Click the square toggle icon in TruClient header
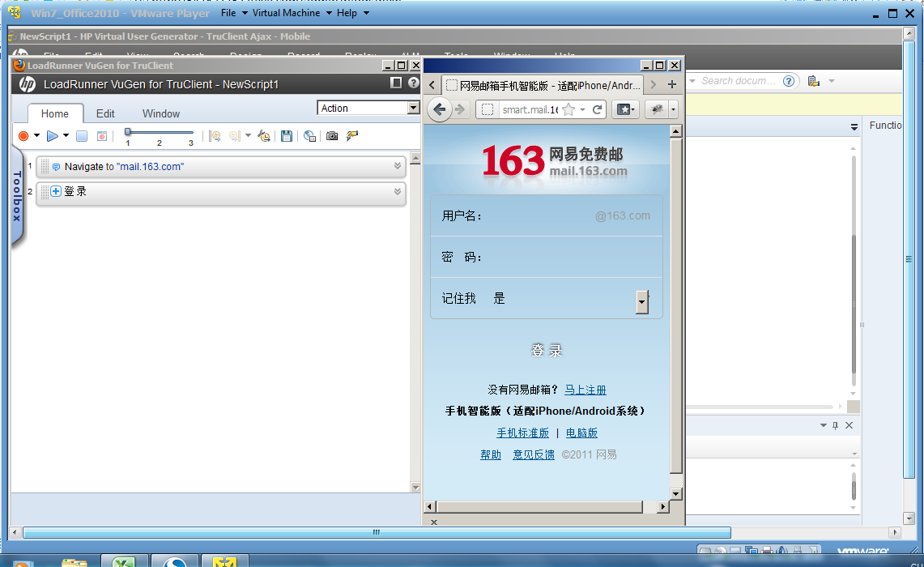Viewport: 924px width, 567px height. tap(396, 83)
